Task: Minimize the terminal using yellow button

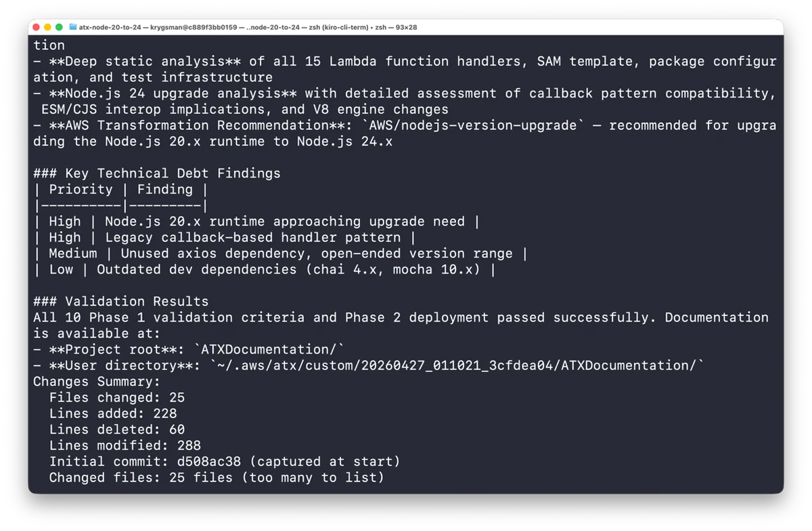Action: click(47, 27)
